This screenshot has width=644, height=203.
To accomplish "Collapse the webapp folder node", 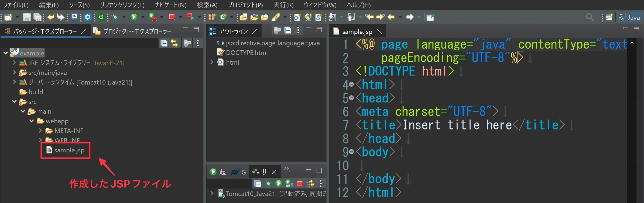I will click(x=32, y=121).
